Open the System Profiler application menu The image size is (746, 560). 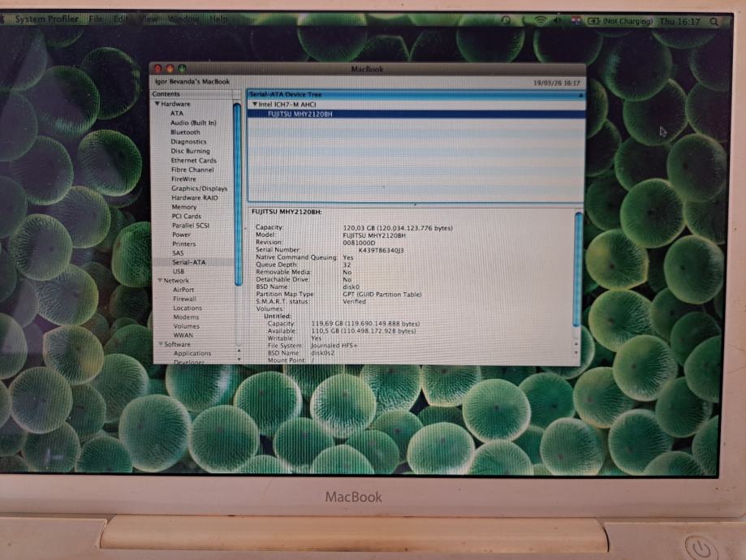click(x=46, y=19)
